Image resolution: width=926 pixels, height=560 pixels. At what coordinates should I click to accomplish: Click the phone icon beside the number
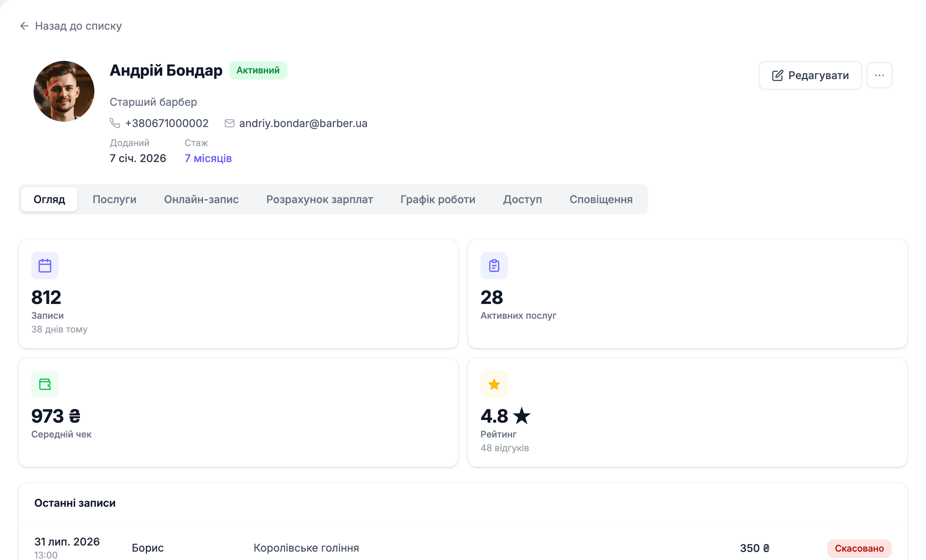(115, 123)
